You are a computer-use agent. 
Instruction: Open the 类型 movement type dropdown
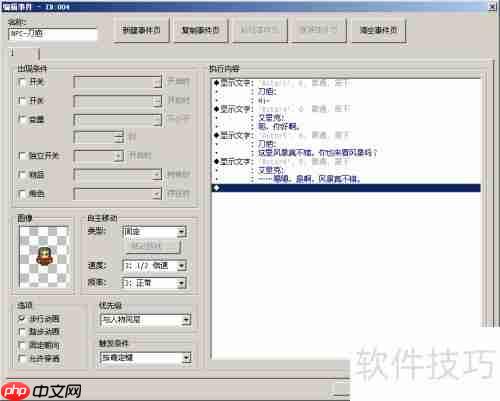[x=155, y=231]
